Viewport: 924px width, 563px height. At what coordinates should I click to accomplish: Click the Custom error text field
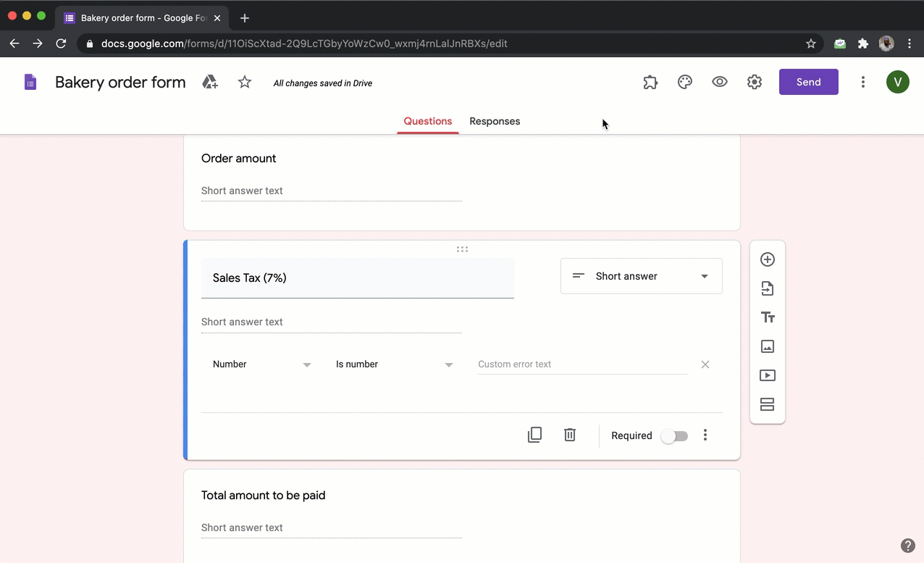[581, 364]
